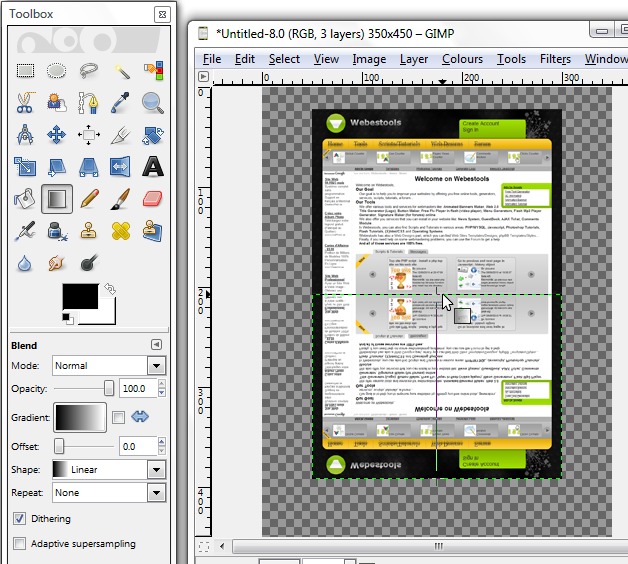
Task: Select the Measure compass tool
Action: tap(25, 135)
